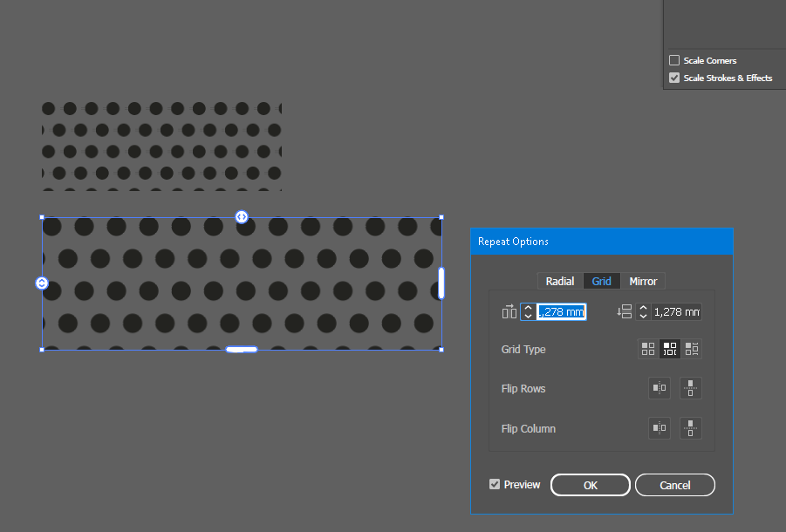
Task: Click the bottom edge pill handle
Action: (242, 350)
